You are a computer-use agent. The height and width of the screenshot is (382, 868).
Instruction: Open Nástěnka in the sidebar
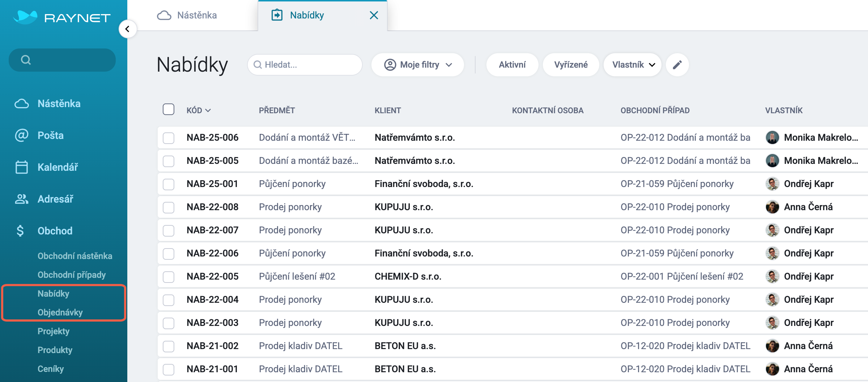click(x=59, y=103)
